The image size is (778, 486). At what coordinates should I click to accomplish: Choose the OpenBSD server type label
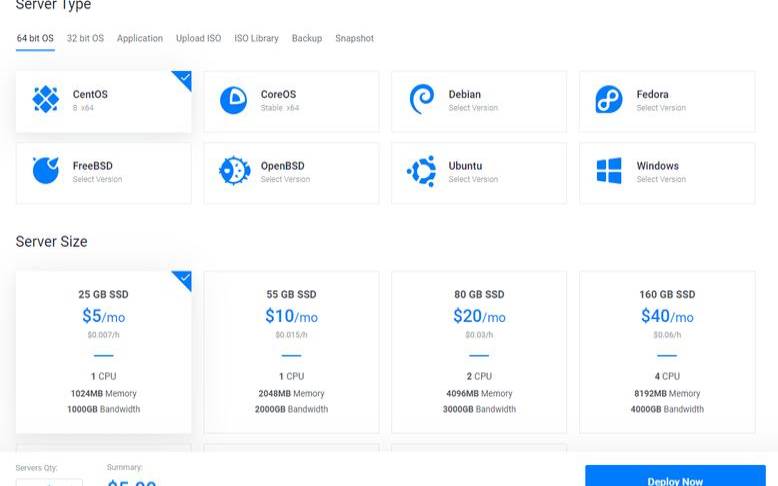(282, 166)
